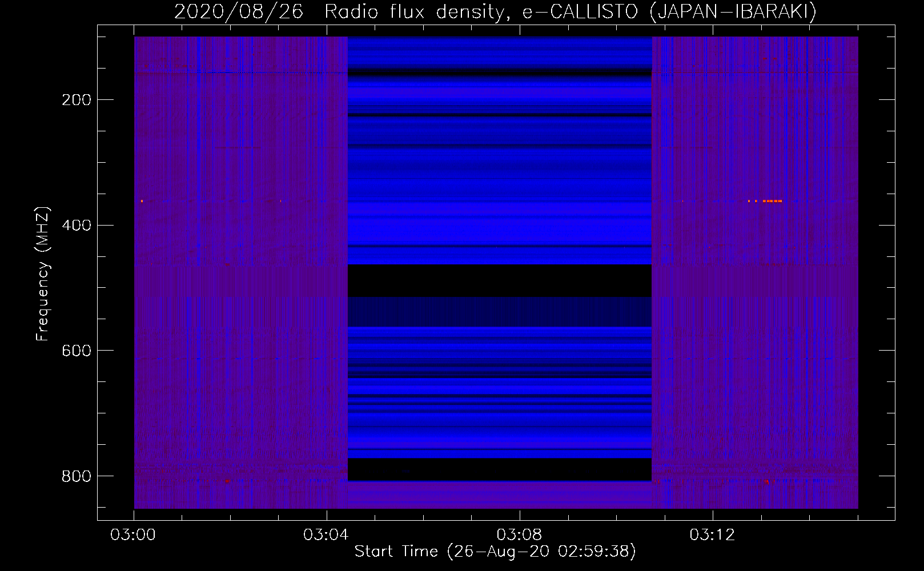Click the date "2020/08/26" in the title

coord(239,12)
